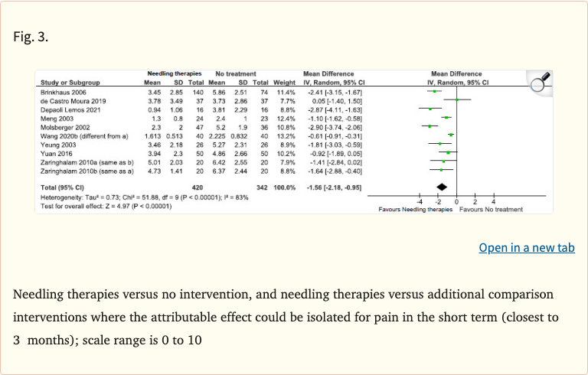The height and width of the screenshot is (375, 588).
Task: Click the black diamond total effect marker
Action: click(x=441, y=187)
